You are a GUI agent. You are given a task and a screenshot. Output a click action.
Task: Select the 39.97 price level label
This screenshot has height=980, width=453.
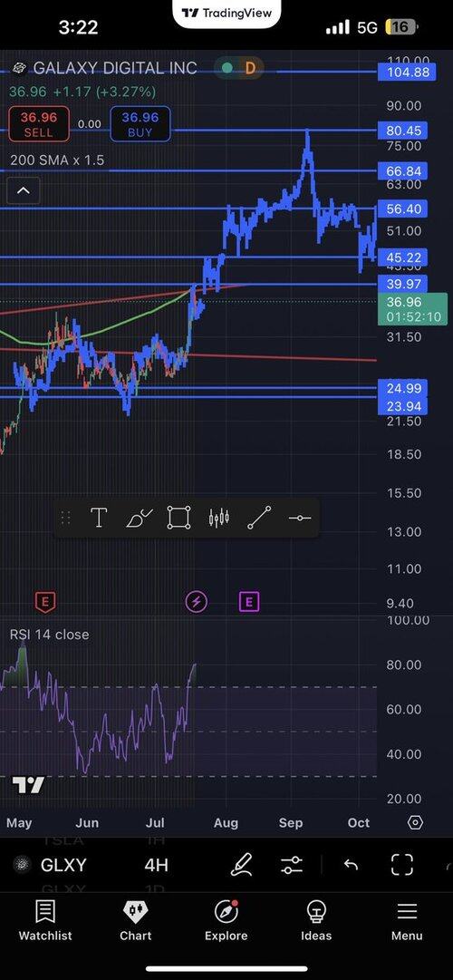(x=404, y=285)
